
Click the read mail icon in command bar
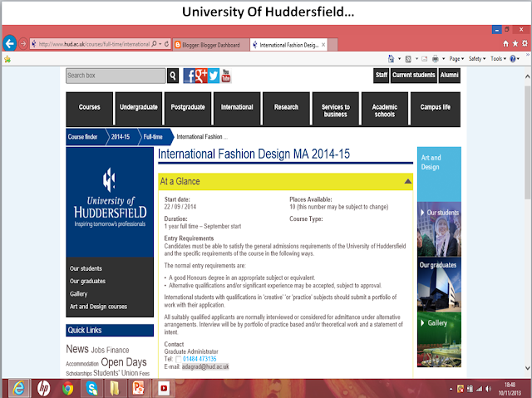(424, 59)
